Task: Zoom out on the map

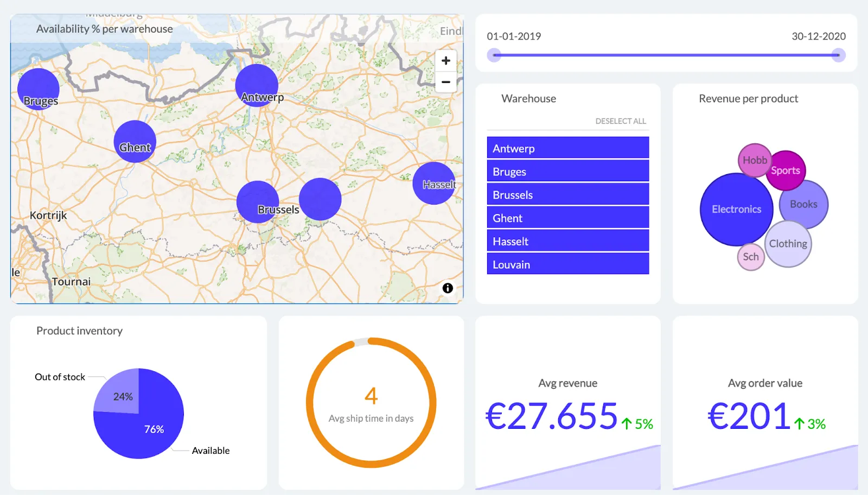Action: 446,82
